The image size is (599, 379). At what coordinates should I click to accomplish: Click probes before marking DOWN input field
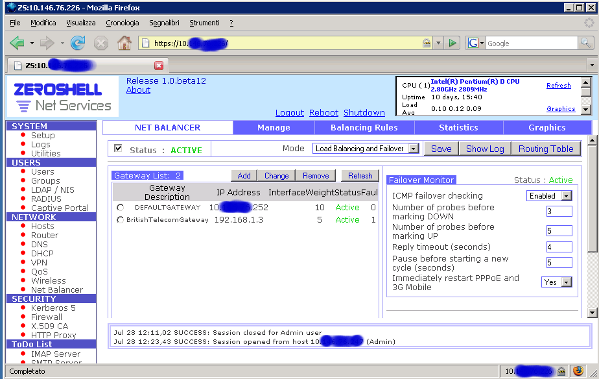point(559,211)
